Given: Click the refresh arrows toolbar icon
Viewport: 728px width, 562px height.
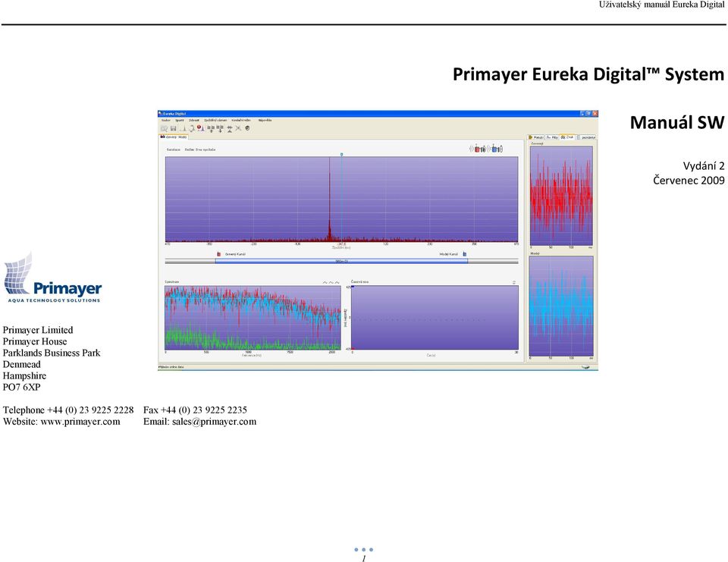Looking at the screenshot, I should [x=192, y=129].
